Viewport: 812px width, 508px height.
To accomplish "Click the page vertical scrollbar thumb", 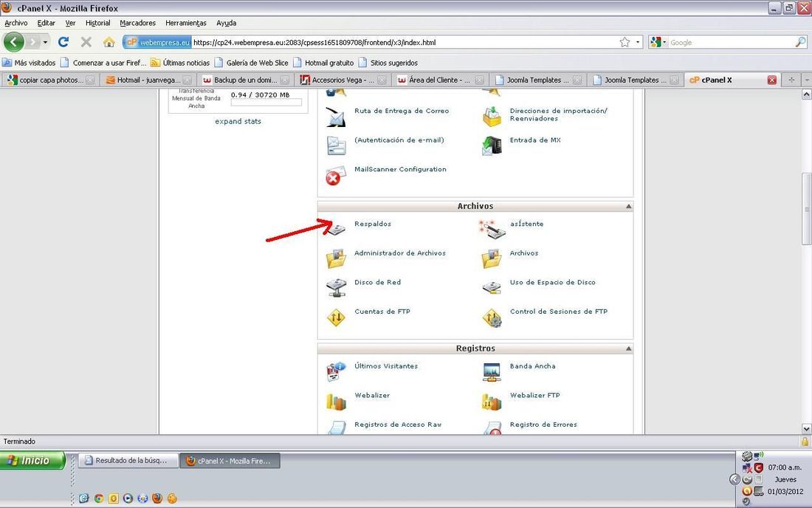I will tap(806, 209).
